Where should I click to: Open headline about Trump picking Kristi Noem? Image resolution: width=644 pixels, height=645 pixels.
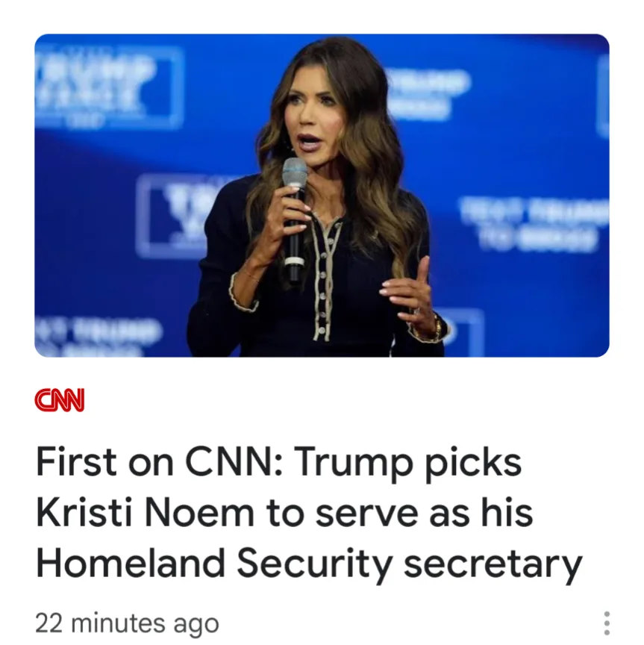click(309, 513)
